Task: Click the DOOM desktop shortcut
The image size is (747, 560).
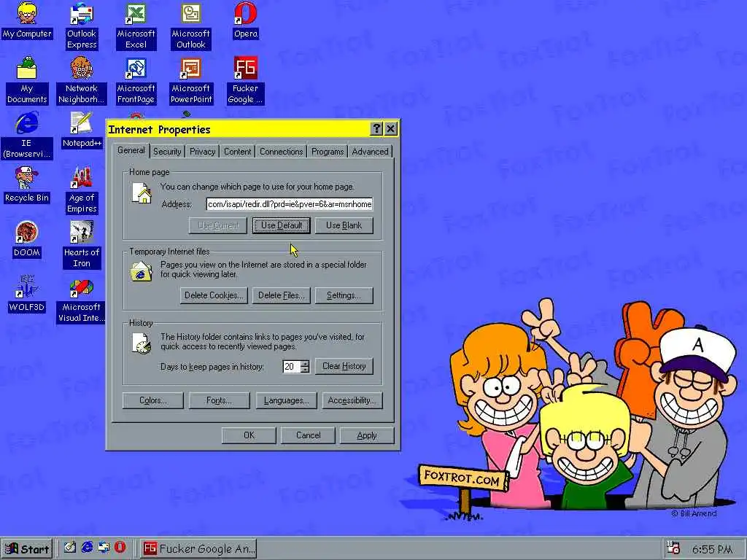Action: pos(27,239)
